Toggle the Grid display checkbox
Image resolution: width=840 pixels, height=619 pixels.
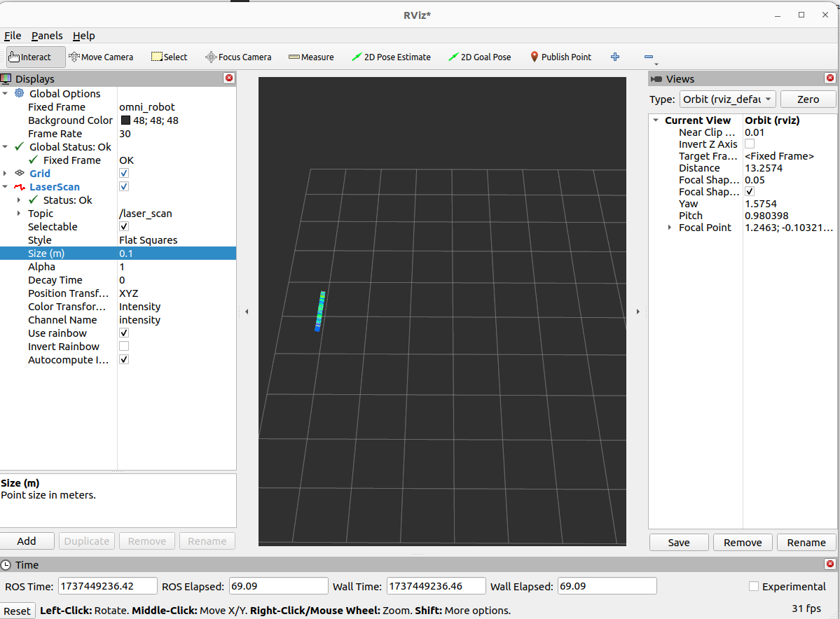pyautogui.click(x=124, y=173)
